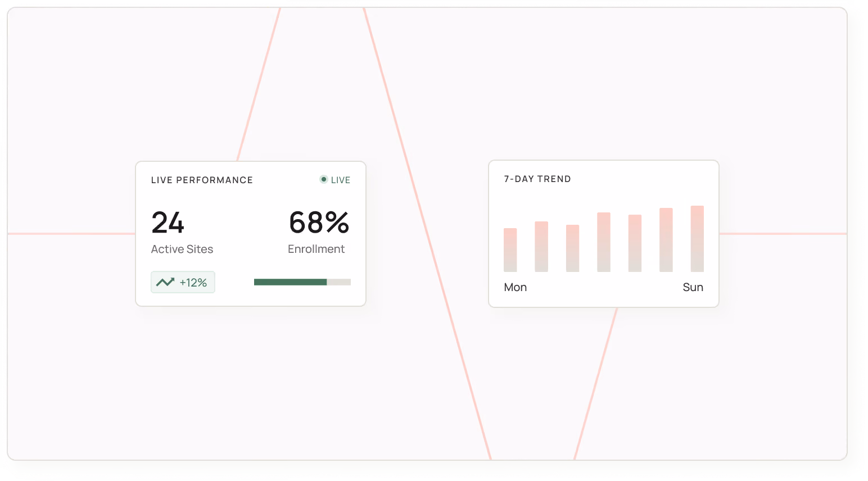
Task: Click the Enrollment progress bar
Action: click(302, 282)
